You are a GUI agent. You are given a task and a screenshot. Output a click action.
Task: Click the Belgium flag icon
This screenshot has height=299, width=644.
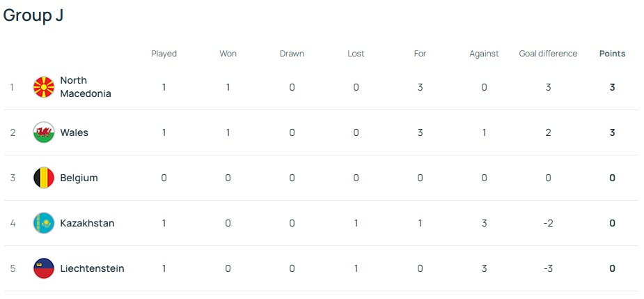(44, 178)
